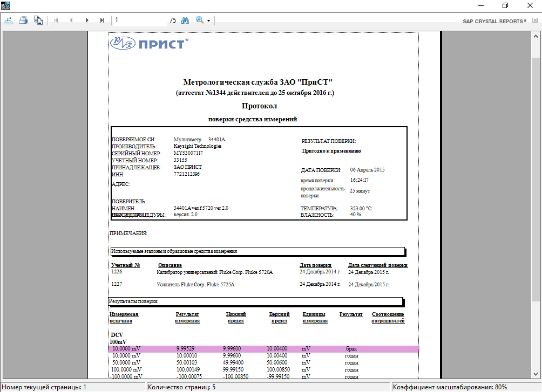Click the zoom magnifier icon
542x392 pixels.
click(200, 20)
